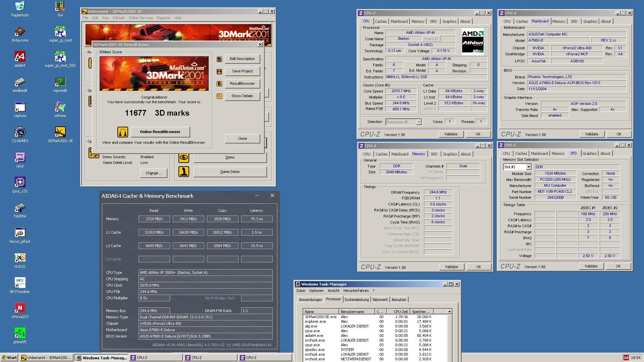This screenshot has height=362, width=644.
Task: Click the Online ResultBrowser button
Action: pyautogui.click(x=160, y=132)
